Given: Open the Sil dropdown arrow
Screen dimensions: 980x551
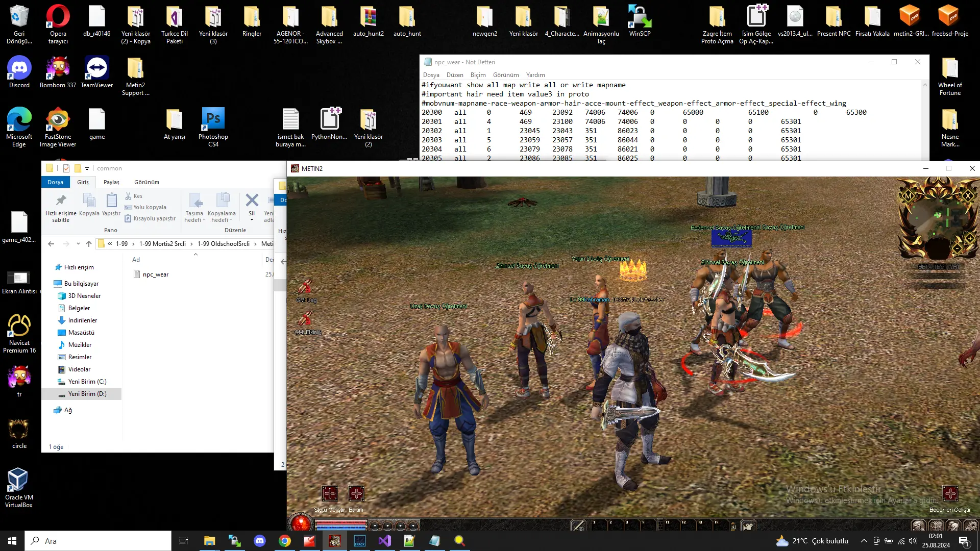Looking at the screenshot, I should (x=252, y=220).
